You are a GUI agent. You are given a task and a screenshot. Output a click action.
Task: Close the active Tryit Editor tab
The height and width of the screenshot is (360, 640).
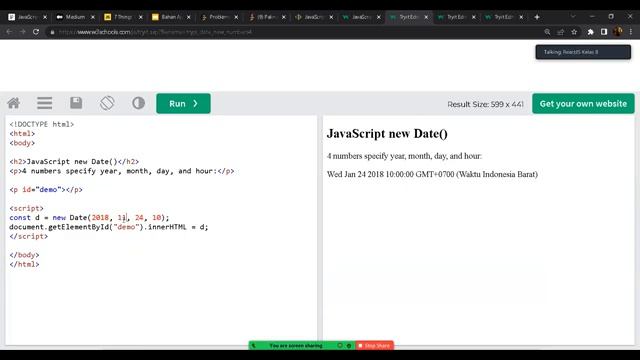[x=426, y=17]
